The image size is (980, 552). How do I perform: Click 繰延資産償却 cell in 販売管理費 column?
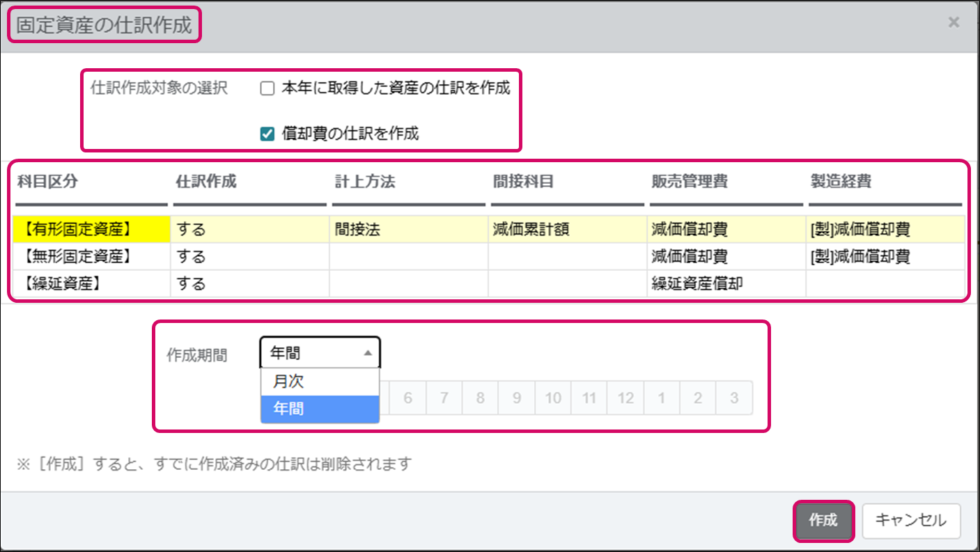[x=725, y=284]
